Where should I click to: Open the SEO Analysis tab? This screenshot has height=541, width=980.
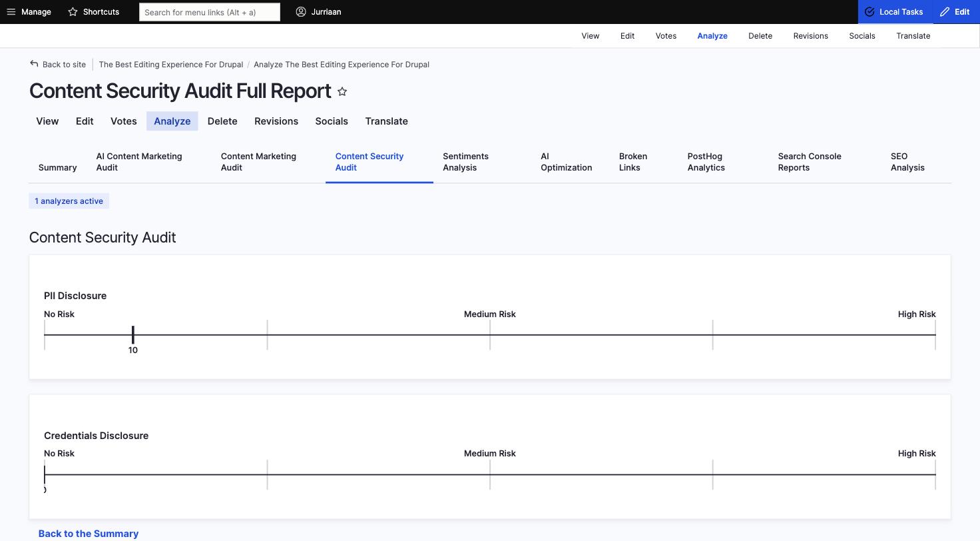(x=916, y=162)
